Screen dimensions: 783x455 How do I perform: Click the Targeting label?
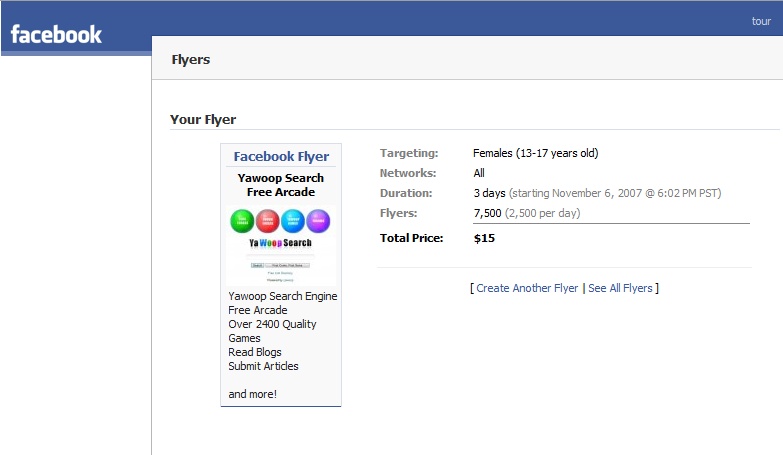point(409,153)
